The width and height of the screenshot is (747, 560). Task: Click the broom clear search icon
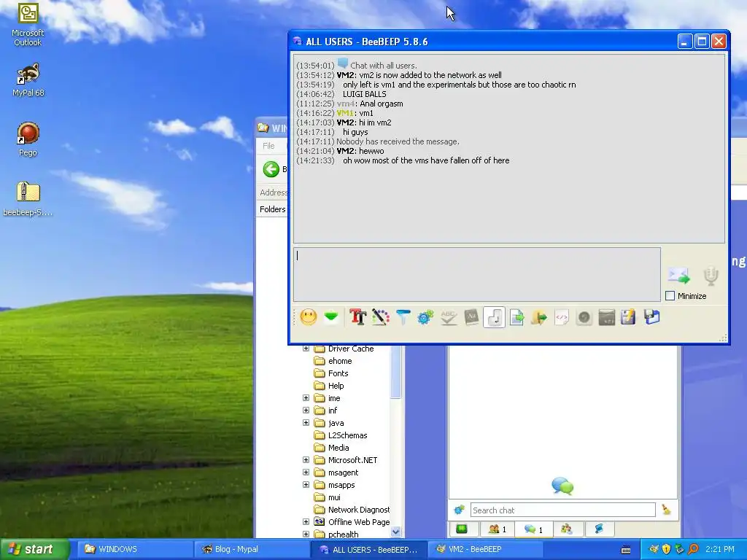tap(667, 510)
